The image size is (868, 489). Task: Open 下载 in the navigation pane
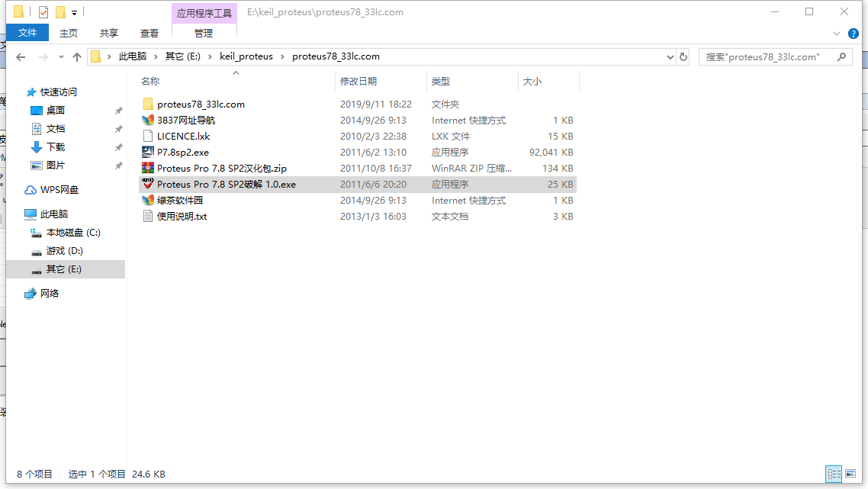pos(56,146)
